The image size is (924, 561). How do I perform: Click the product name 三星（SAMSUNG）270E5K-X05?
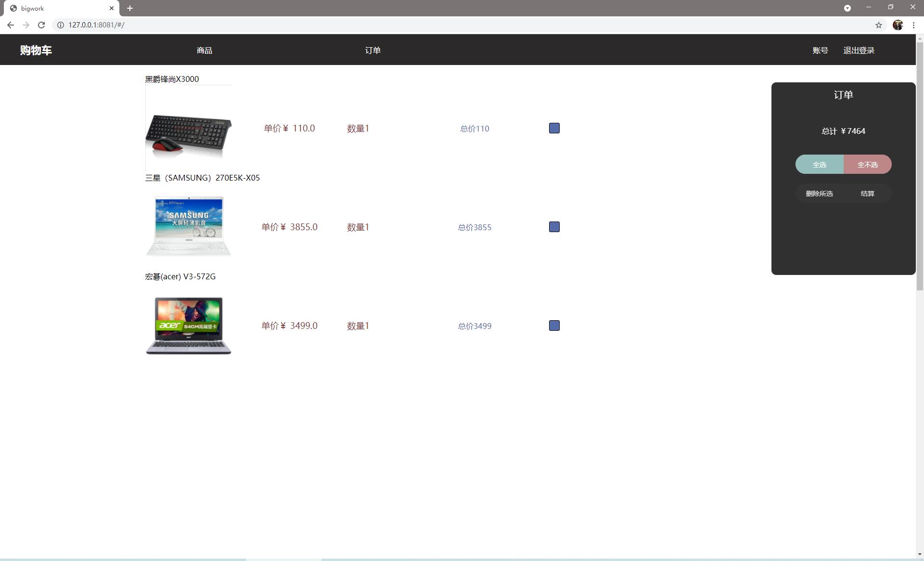tap(202, 178)
